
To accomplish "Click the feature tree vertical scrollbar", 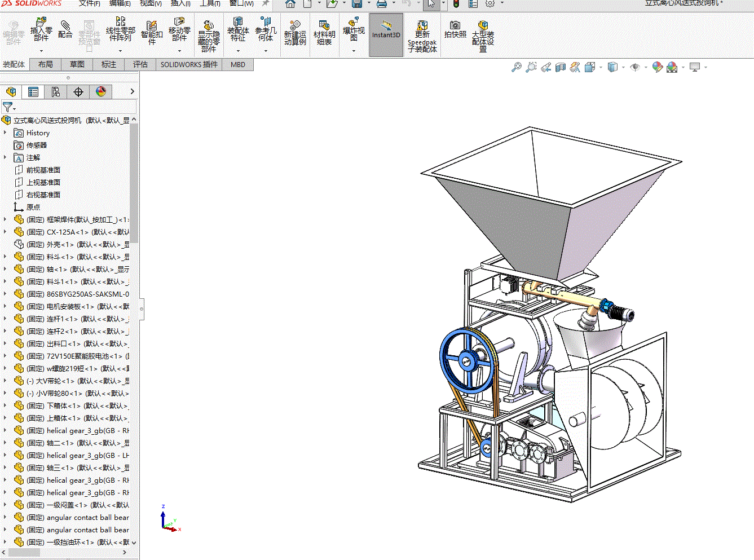I will [x=134, y=180].
